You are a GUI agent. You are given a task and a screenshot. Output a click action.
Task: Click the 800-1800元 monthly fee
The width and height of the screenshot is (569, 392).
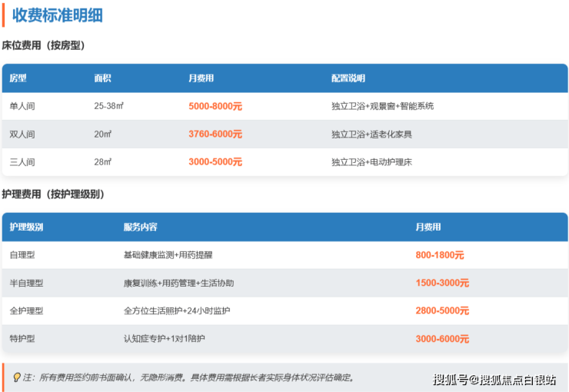tap(440, 255)
